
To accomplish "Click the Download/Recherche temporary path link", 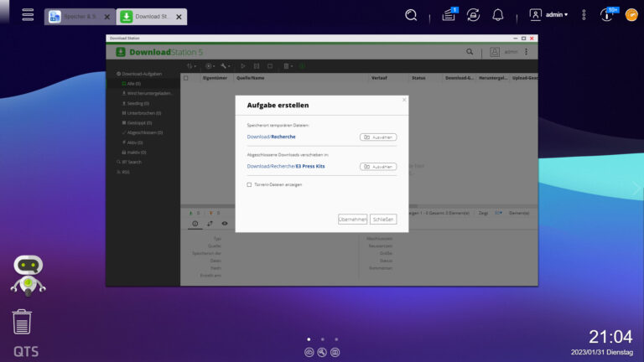I will [x=271, y=137].
